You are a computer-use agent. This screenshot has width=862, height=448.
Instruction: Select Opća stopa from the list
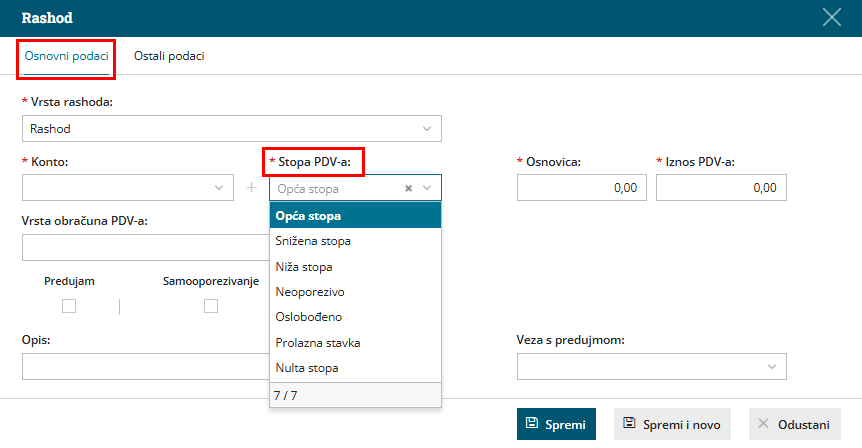click(355, 215)
